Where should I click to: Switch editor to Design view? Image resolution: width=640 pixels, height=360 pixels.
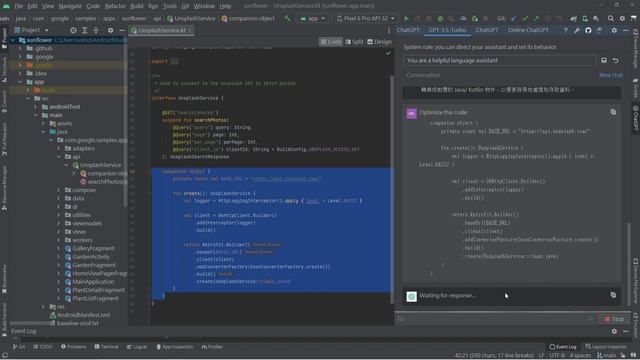379,42
